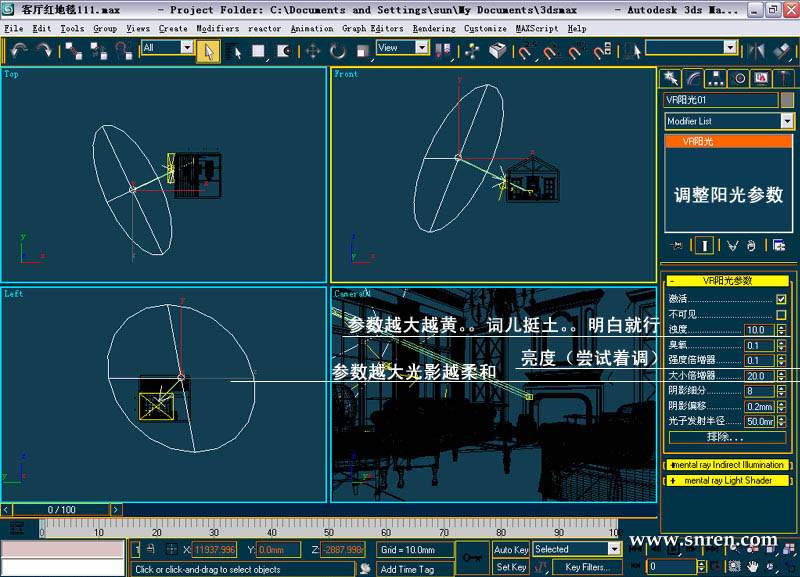Click the Pin Stack icon
This screenshot has width=800, height=577.
pos(678,245)
